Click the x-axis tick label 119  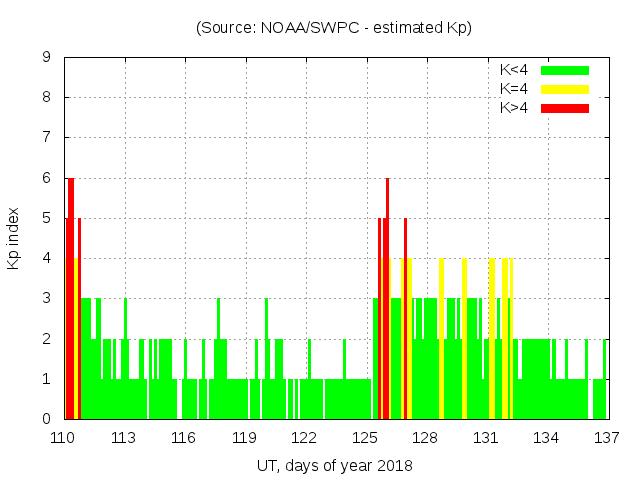pyautogui.click(x=245, y=438)
